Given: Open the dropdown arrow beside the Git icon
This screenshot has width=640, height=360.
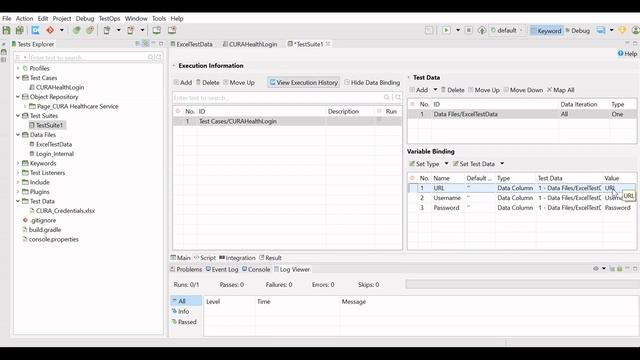Looking at the screenshot, I should click(x=62, y=30).
